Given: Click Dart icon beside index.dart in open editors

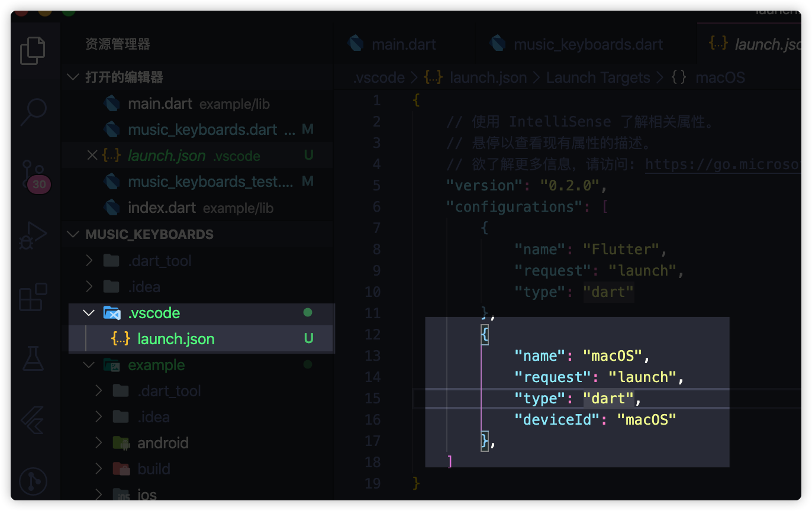Looking at the screenshot, I should [x=112, y=208].
